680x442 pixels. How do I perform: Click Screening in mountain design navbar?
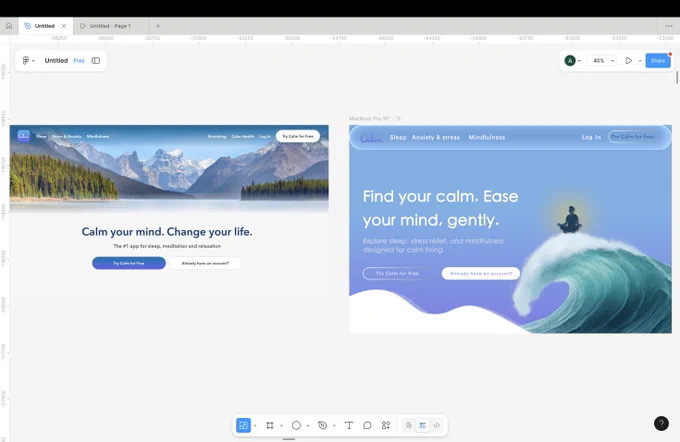217,137
